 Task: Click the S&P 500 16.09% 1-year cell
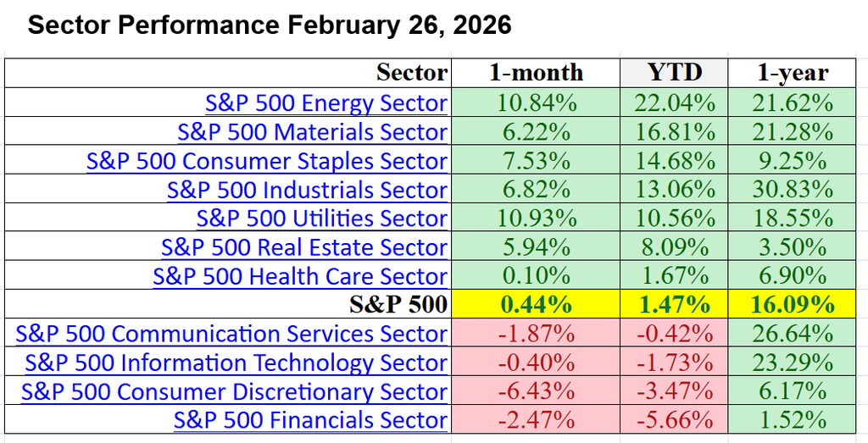pos(793,305)
